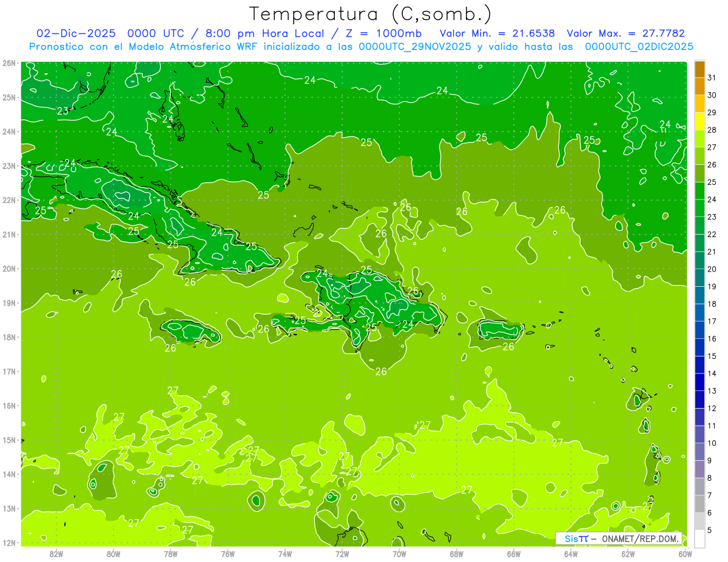Click the 62W longitude axis label
The image size is (728, 562).
click(628, 553)
